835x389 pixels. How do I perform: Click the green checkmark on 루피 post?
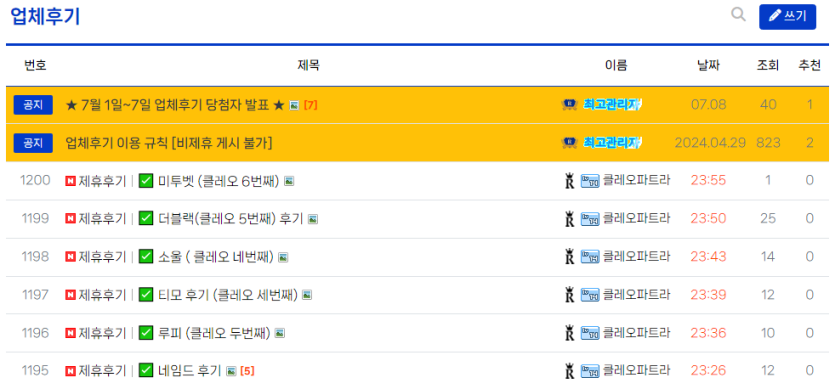[x=146, y=333]
